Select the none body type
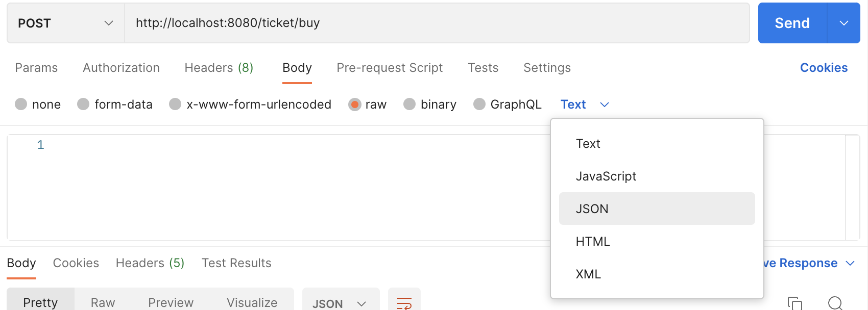Image resolution: width=868 pixels, height=310 pixels. [21, 105]
